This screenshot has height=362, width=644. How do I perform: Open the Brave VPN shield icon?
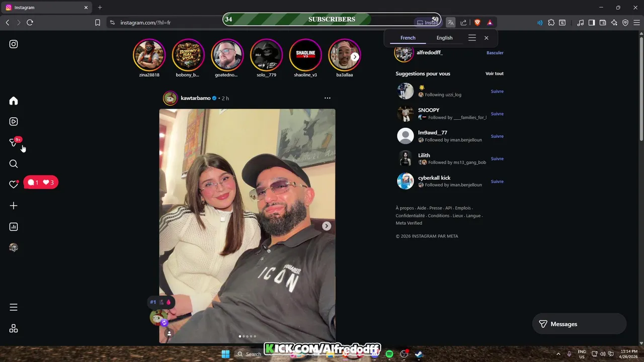(x=625, y=23)
